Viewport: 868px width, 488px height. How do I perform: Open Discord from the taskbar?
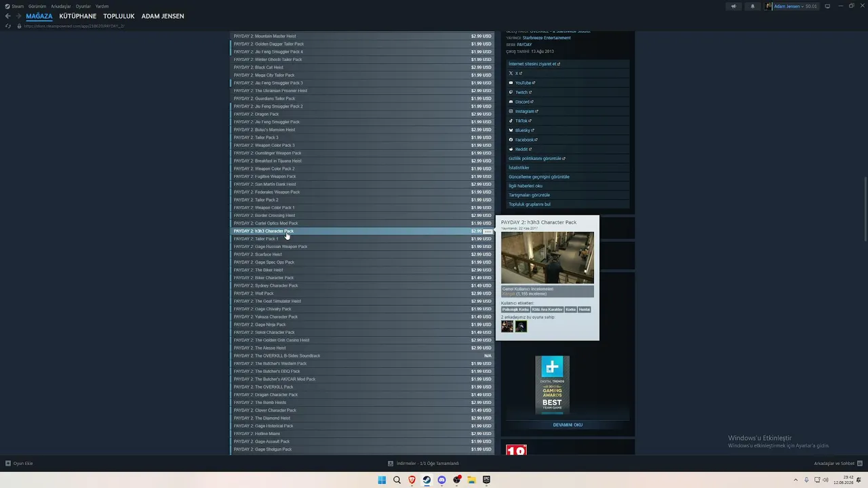click(441, 480)
